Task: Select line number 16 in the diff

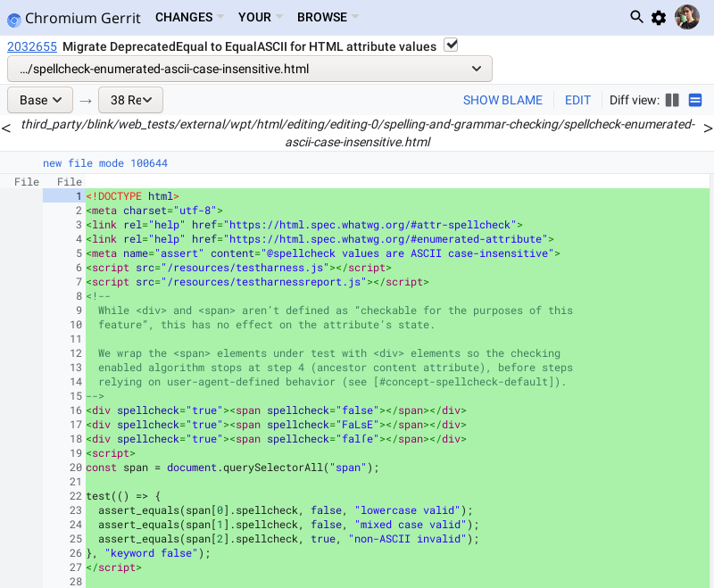Action: click(x=76, y=410)
